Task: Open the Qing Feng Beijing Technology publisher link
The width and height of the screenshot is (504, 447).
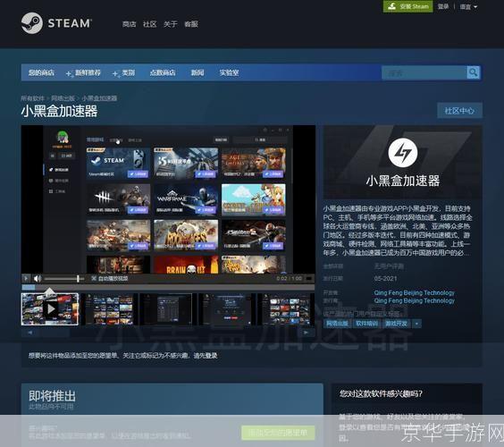Action: point(415,300)
